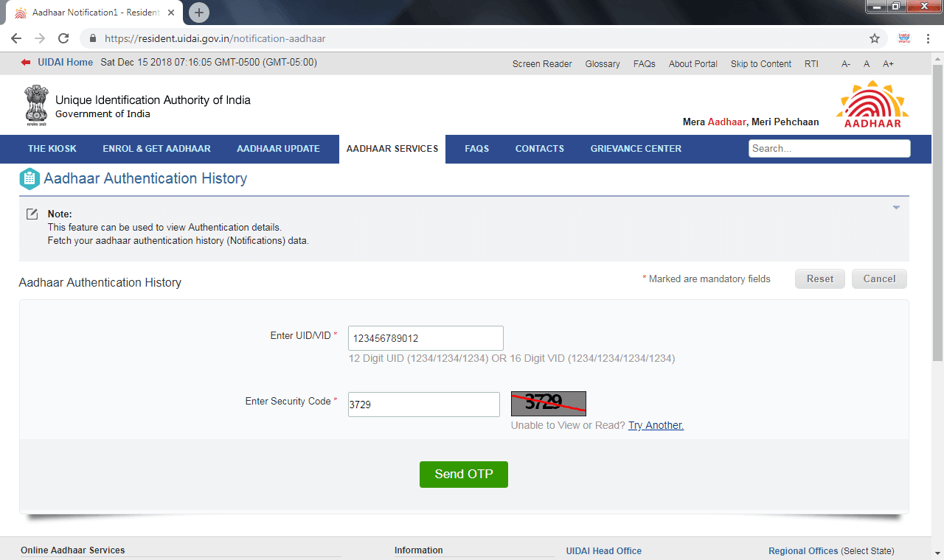Open CONTACTS menu item

[540, 149]
